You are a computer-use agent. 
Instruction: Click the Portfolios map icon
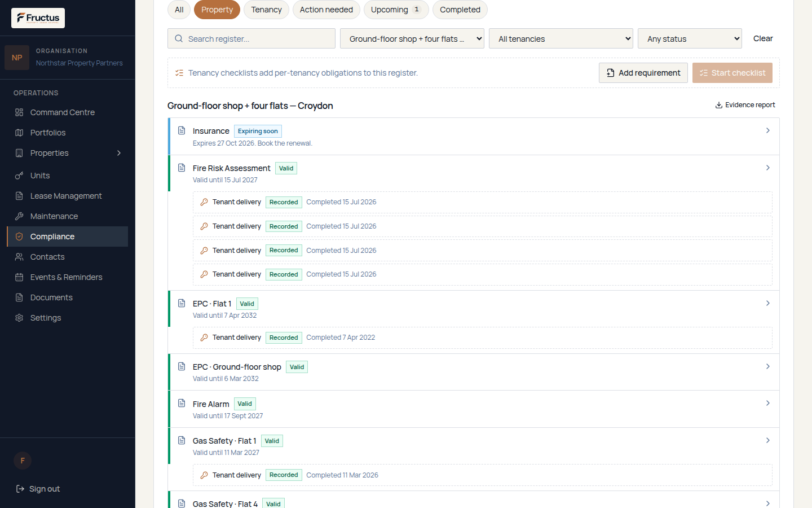tap(19, 133)
